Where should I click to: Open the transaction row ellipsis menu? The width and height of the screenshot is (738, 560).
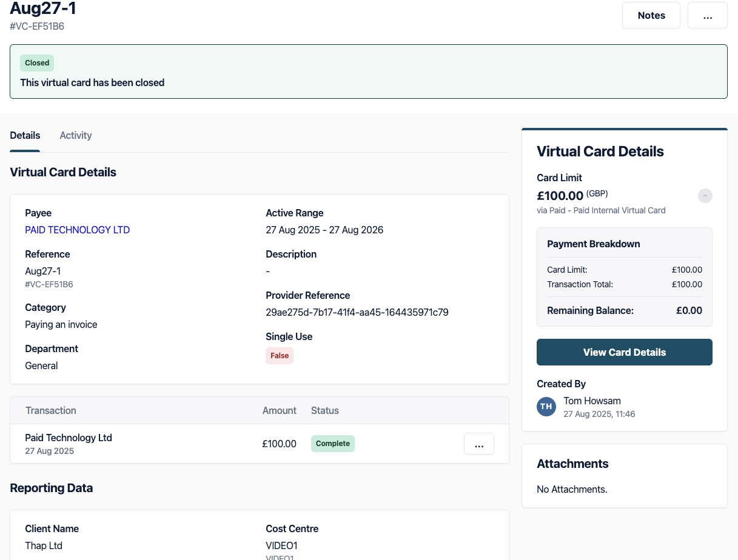pos(478,444)
